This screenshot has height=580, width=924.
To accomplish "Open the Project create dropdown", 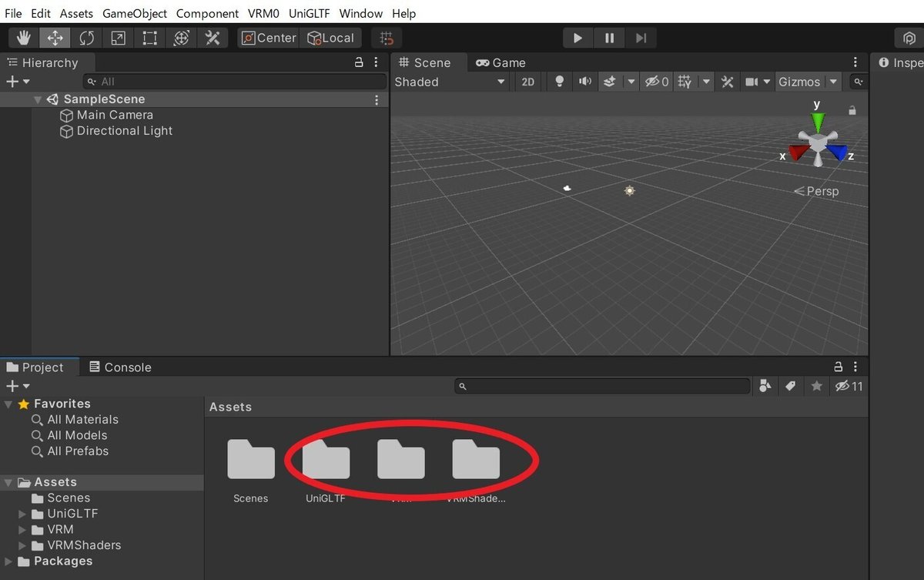I will tap(18, 386).
